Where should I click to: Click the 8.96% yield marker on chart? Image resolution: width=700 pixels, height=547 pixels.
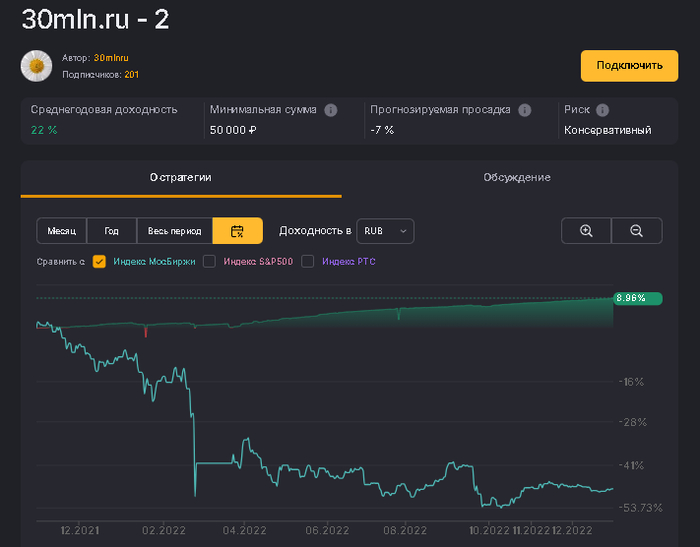click(636, 298)
